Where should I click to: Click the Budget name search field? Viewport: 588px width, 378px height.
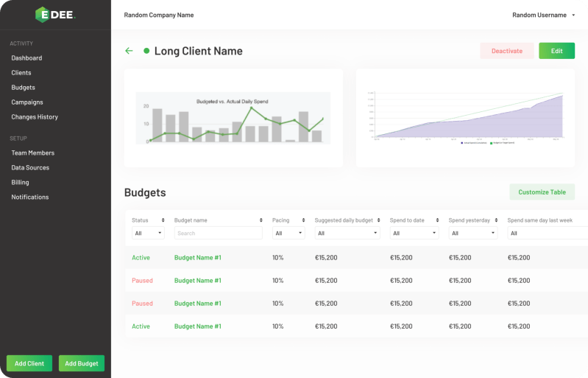[x=219, y=233]
